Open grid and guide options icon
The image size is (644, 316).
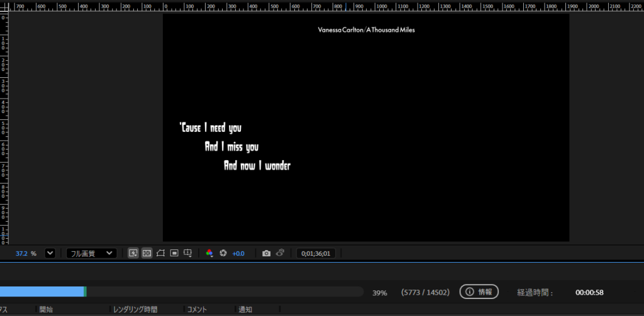click(x=187, y=253)
